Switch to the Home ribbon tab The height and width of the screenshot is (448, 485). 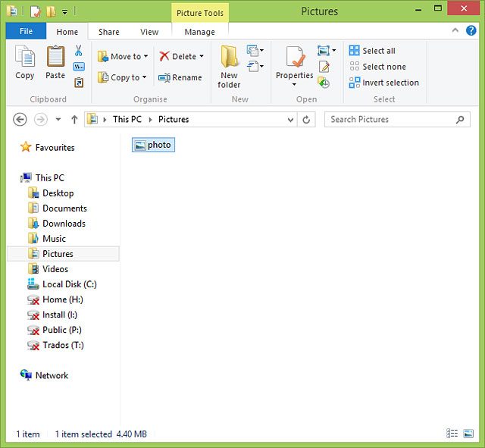pos(67,32)
